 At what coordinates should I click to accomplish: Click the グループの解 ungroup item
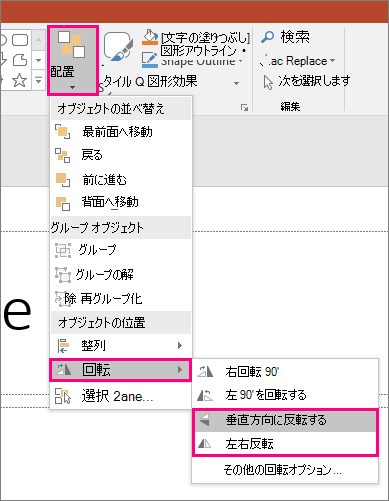pyautogui.click(x=121, y=275)
